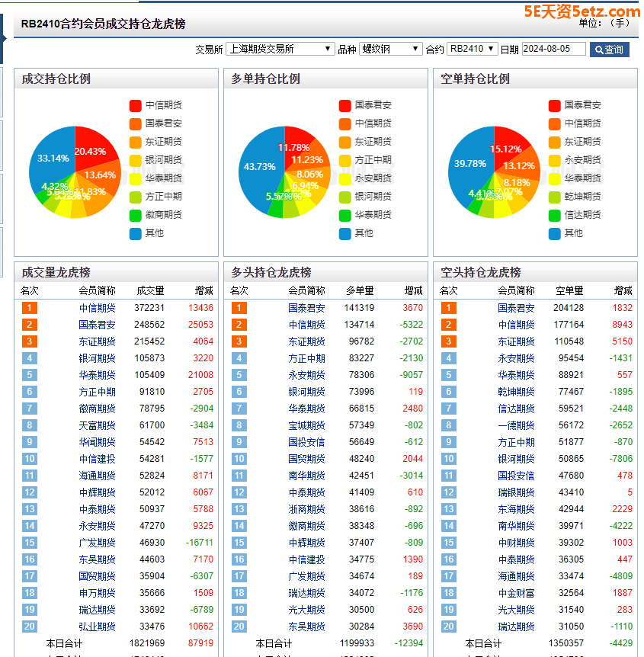644x657 pixels.
Task: Click 成交量 column header in 成交量龙虎榜
Action: tap(150, 290)
